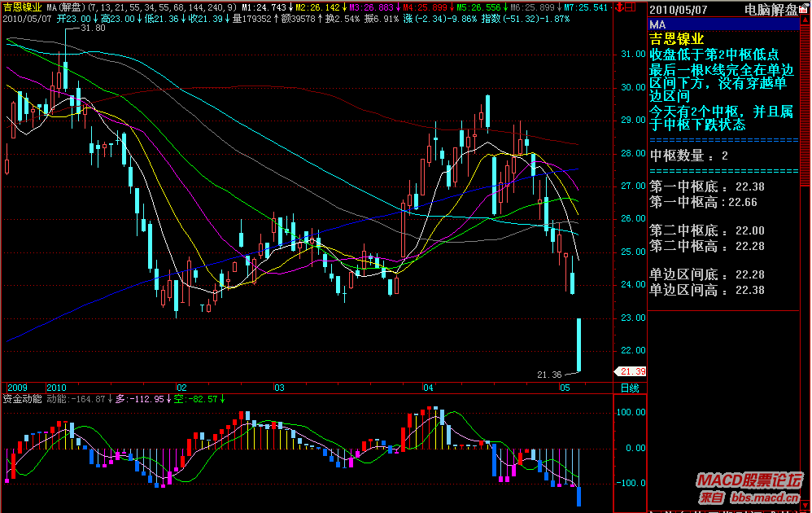The height and width of the screenshot is (513, 812).
Task: Select the blue MA indicator bar in analysis panel
Action: (723, 24)
